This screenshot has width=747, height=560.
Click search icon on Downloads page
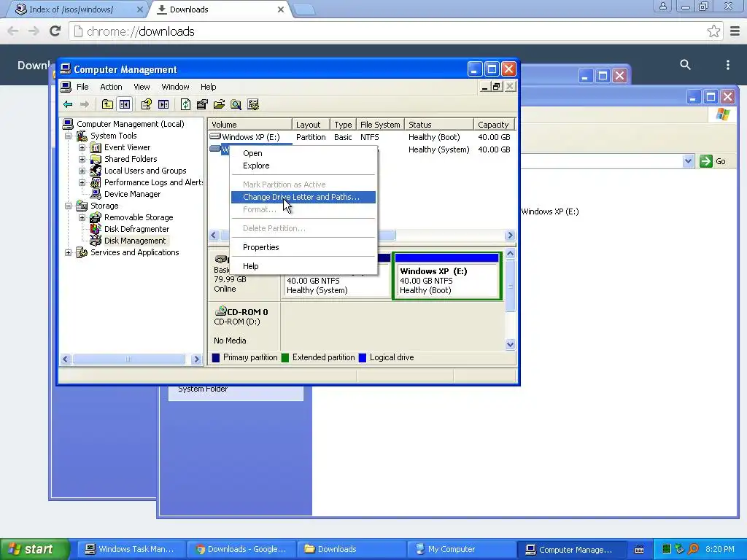[685, 65]
